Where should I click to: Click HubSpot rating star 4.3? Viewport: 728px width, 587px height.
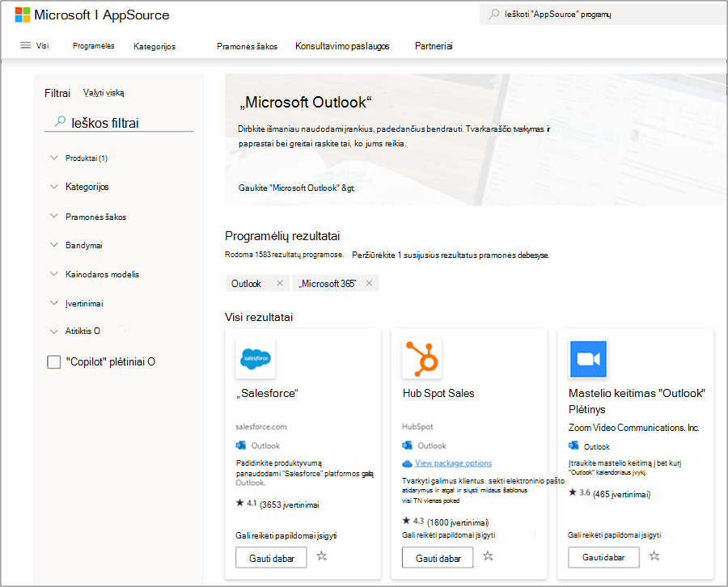coord(406,521)
